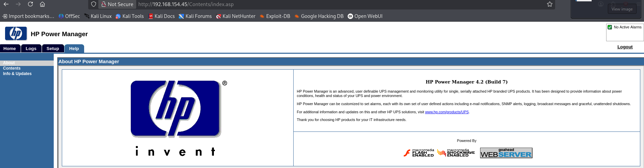
Task: Open the Kali Tools bookmark
Action: tap(130, 16)
